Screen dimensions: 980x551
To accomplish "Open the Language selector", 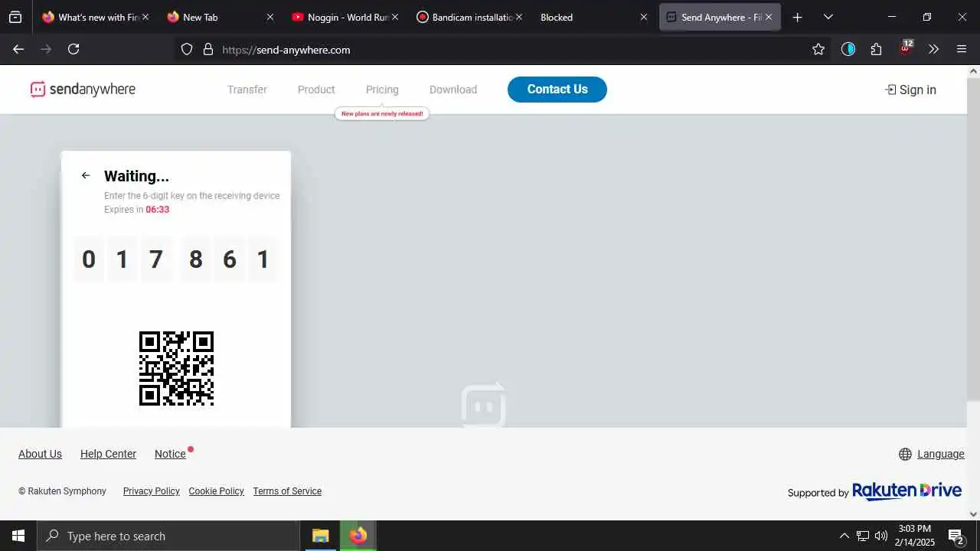I will tap(932, 454).
